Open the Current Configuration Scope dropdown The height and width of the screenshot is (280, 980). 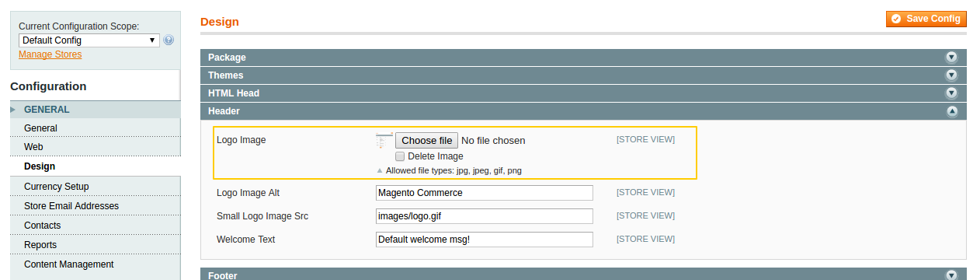coord(89,40)
